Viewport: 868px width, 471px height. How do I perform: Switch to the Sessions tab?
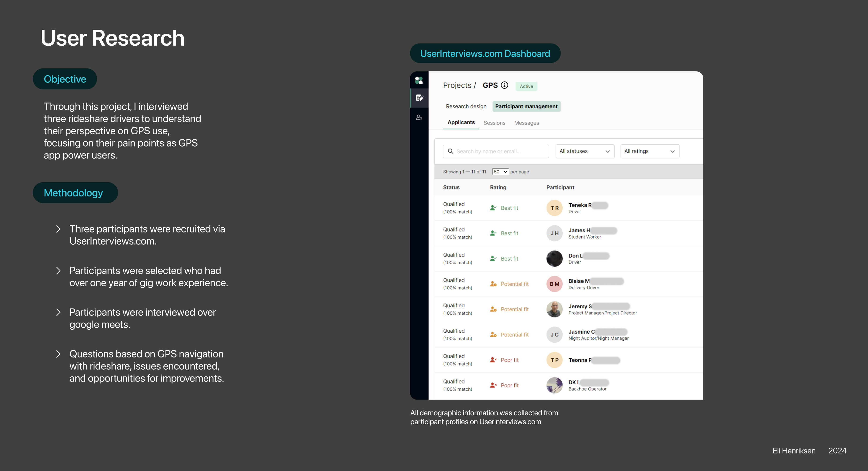pos(494,123)
